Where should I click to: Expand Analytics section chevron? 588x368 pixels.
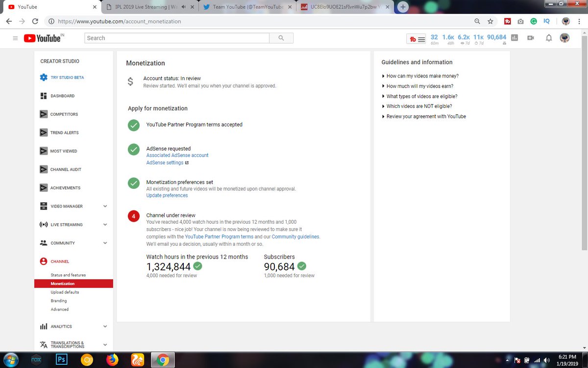[105, 326]
